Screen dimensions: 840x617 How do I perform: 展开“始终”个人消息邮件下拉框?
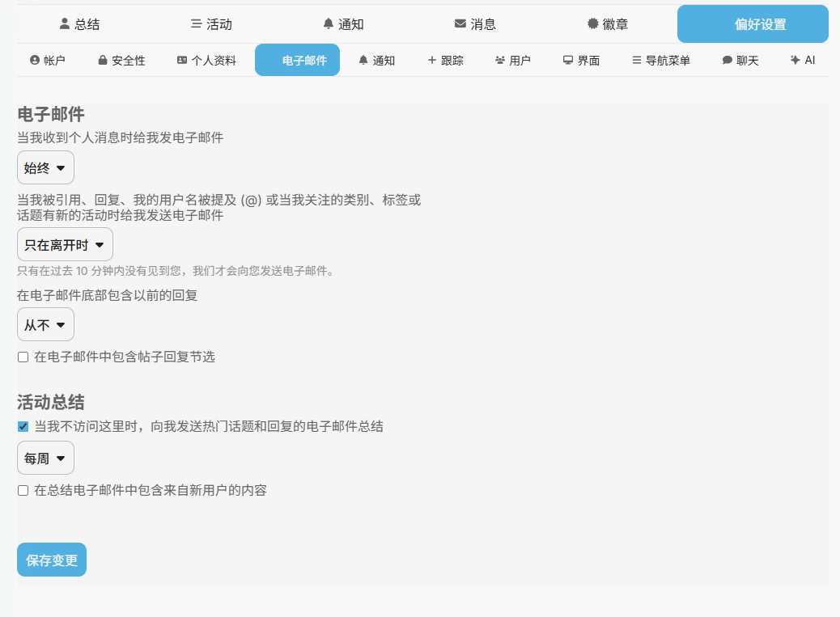coord(45,168)
